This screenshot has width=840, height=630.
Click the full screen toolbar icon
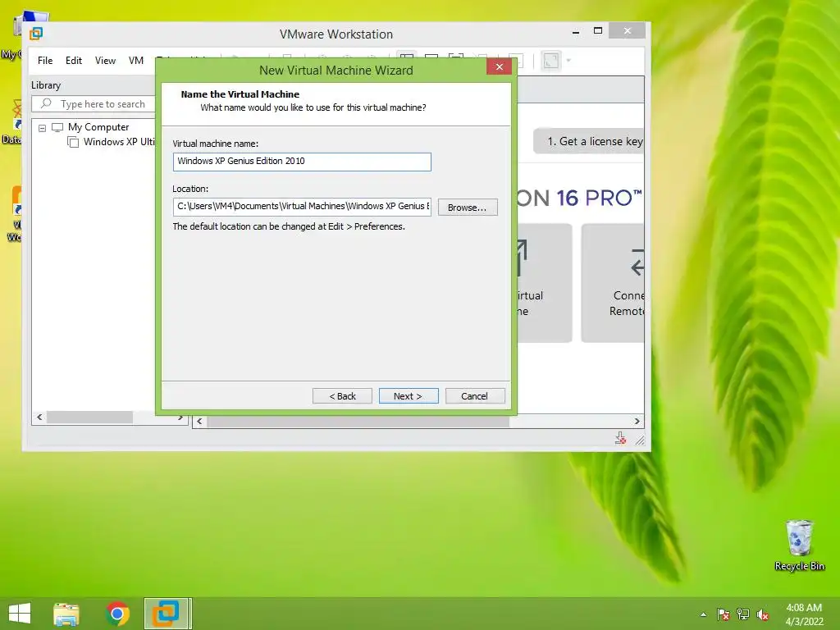pyautogui.click(x=550, y=61)
